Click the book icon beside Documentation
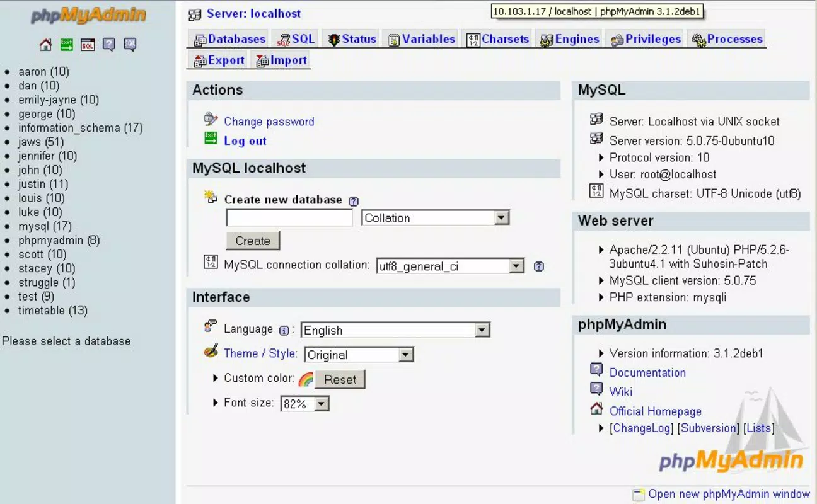The height and width of the screenshot is (504, 817). point(596,369)
